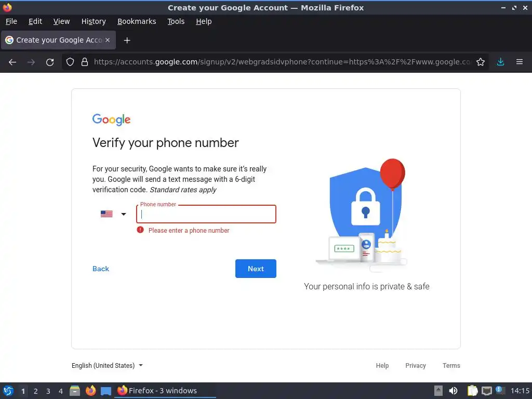Select the Create your Google Account tab
This screenshot has width=532, height=399.
pos(58,40)
